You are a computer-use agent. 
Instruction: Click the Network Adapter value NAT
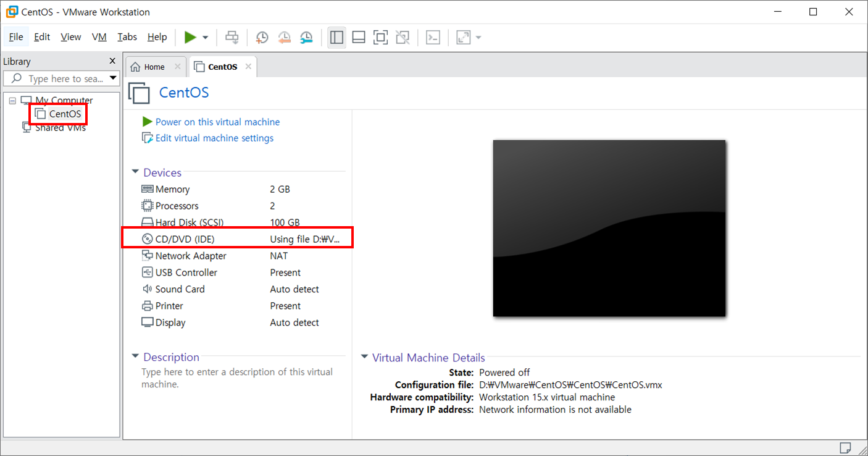[x=279, y=256]
